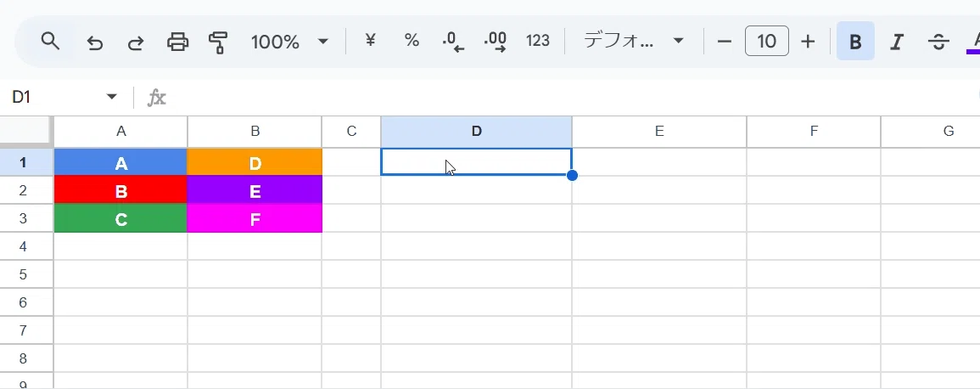Redo the last undone action
The image size is (980, 389).
click(136, 42)
